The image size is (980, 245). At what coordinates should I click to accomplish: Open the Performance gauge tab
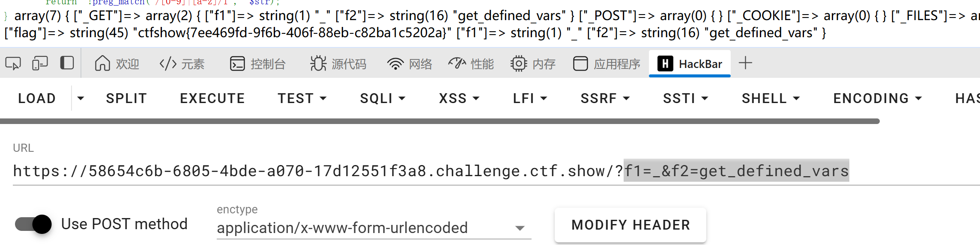471,64
